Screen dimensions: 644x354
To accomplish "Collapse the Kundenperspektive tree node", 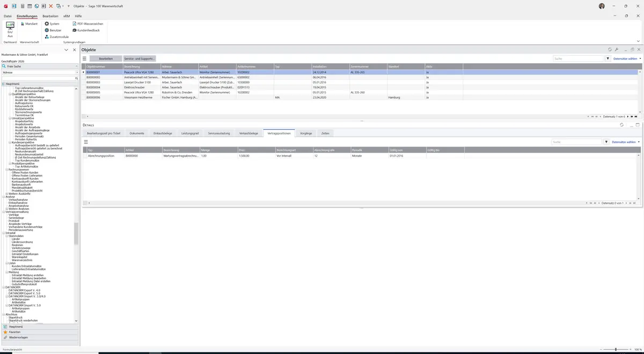I will (10, 142).
